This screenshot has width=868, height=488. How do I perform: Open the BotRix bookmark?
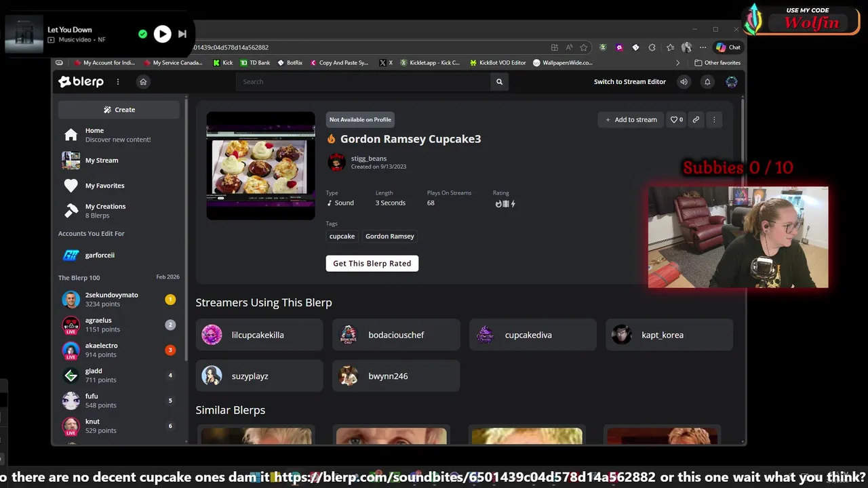point(290,63)
